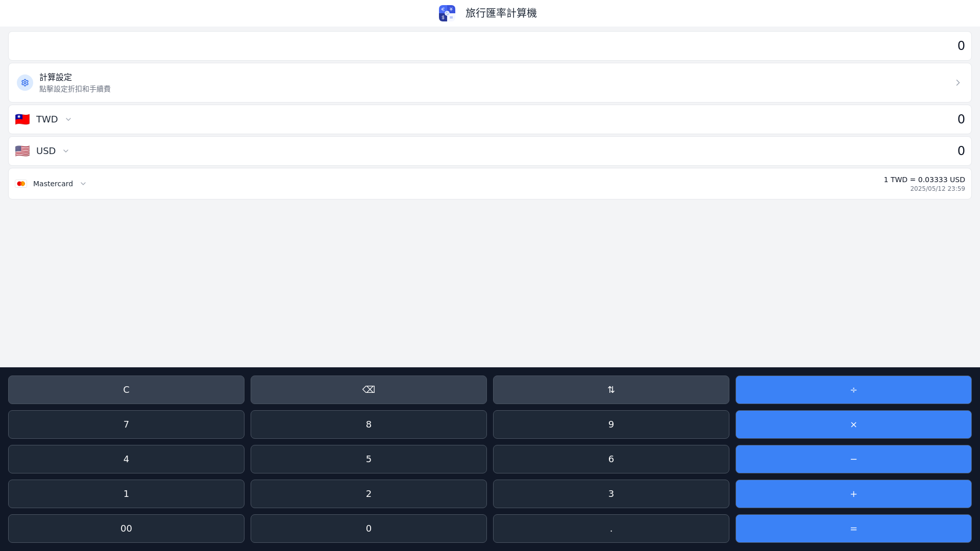The width and height of the screenshot is (980, 551).
Task: Click the 旅行匯率計算機 title
Action: (501, 13)
